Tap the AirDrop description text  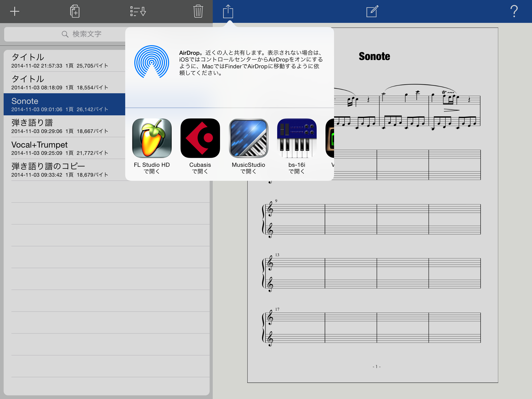tap(251, 63)
